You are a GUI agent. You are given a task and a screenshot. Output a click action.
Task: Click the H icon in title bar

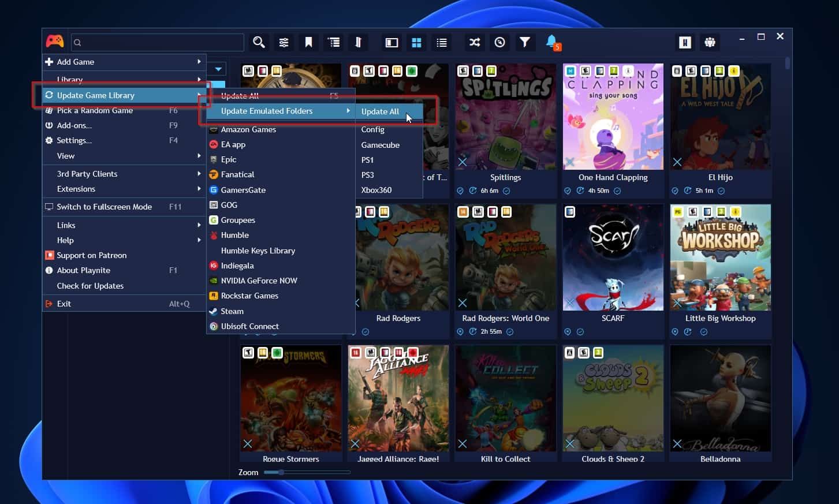tap(685, 42)
